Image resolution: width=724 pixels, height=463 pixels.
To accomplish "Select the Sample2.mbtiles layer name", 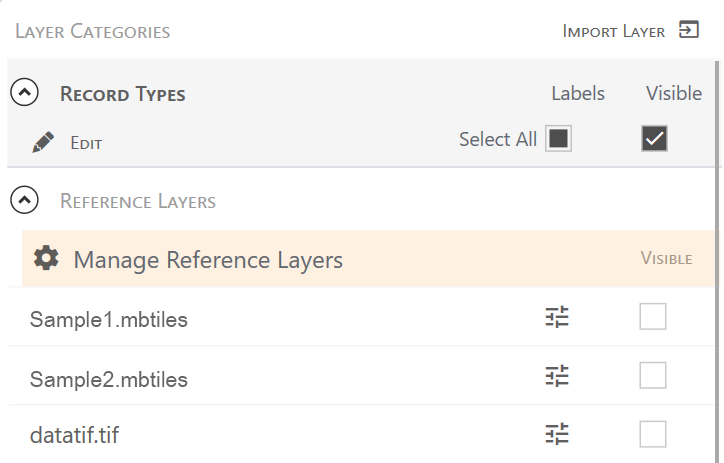I will pyautogui.click(x=109, y=379).
